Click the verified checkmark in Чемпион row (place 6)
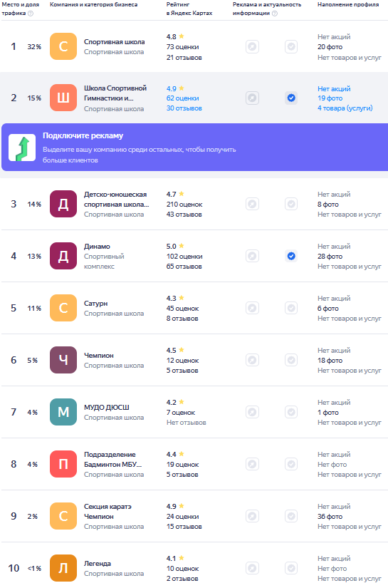This screenshot has width=388, height=588. [x=291, y=360]
